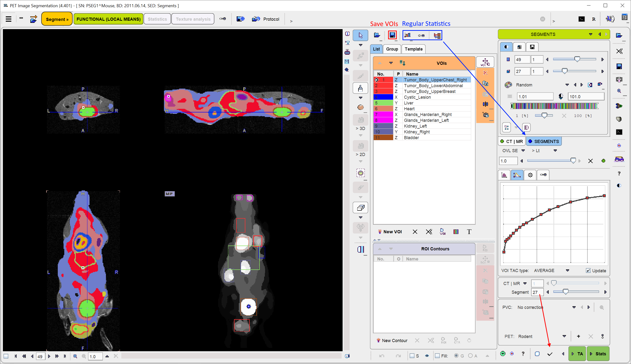The width and height of the screenshot is (631, 364).
Task: Switch to the Group tab
Action: click(x=392, y=49)
